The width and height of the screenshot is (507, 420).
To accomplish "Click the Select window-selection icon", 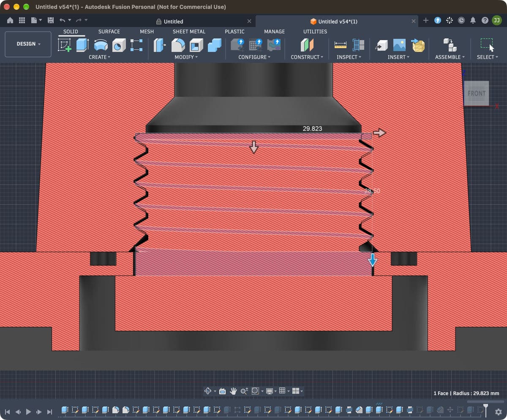I will [487, 45].
